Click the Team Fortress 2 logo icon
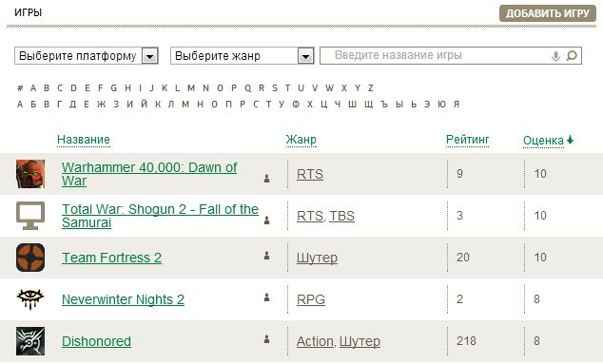Image resolution: width=603 pixels, height=364 pixels. pyautogui.click(x=30, y=258)
